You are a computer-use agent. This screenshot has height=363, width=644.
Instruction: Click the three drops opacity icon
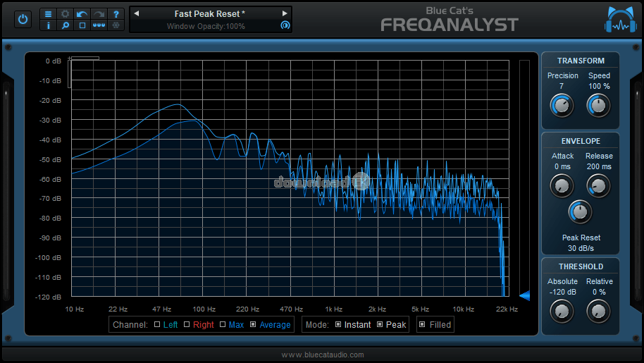click(x=99, y=25)
